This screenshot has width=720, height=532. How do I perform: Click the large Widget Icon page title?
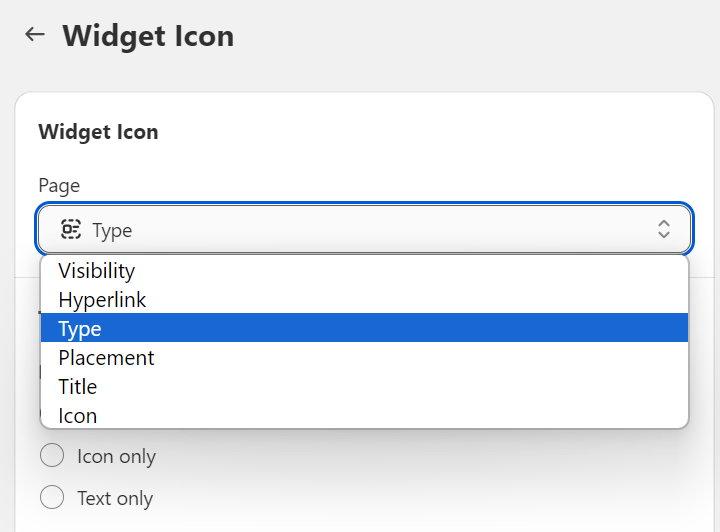pyautogui.click(x=148, y=37)
